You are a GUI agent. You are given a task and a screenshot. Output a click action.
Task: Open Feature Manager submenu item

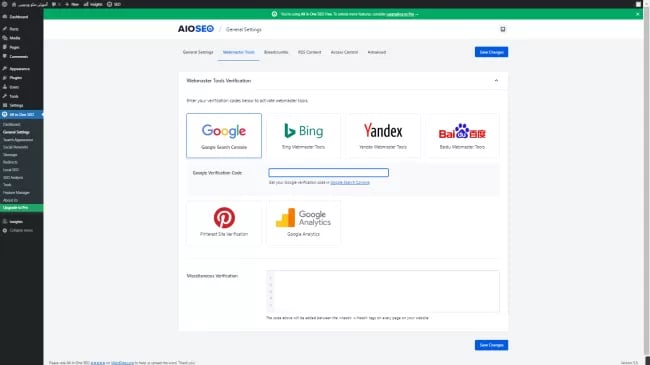(16, 192)
